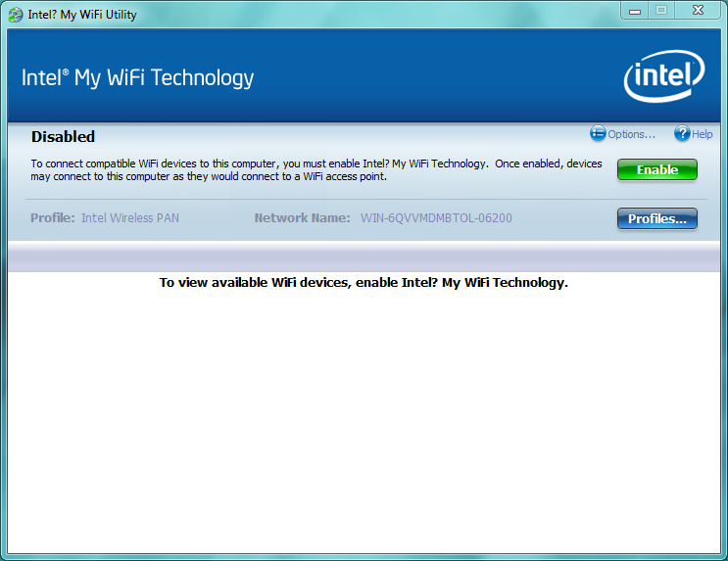The image size is (728, 561).
Task: Click the My WiFi Utility title bar icon
Action: (x=16, y=15)
